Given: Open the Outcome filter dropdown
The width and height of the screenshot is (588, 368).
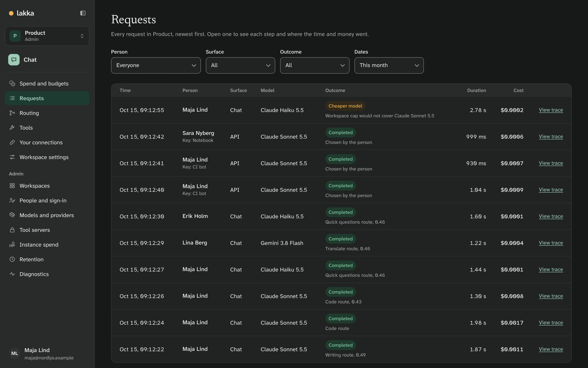Looking at the screenshot, I should coord(315,65).
